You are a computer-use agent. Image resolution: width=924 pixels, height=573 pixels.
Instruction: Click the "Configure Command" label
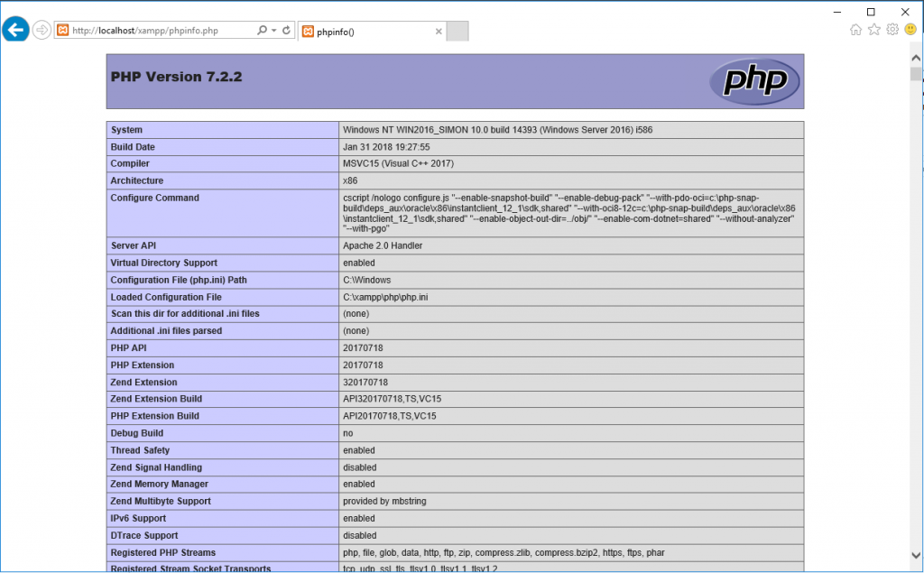point(155,198)
